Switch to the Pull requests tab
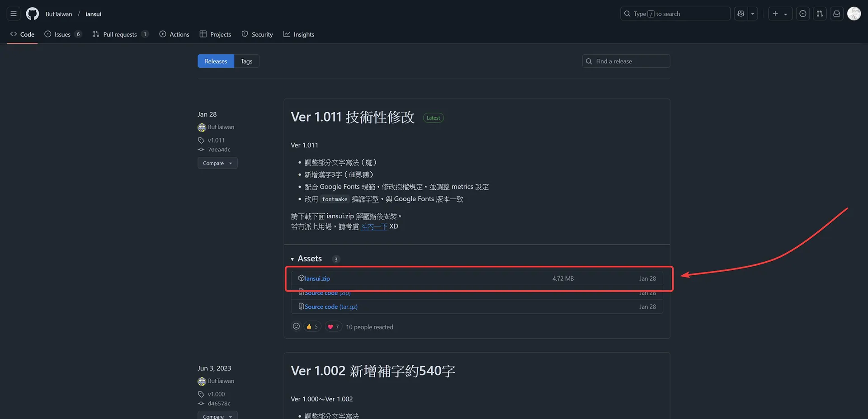 [x=120, y=34]
